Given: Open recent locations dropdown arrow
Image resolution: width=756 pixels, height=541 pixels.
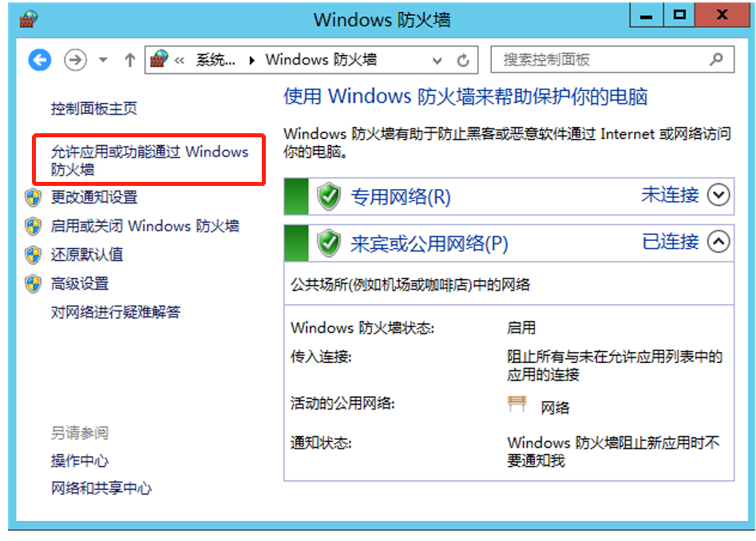Looking at the screenshot, I should tap(103, 60).
